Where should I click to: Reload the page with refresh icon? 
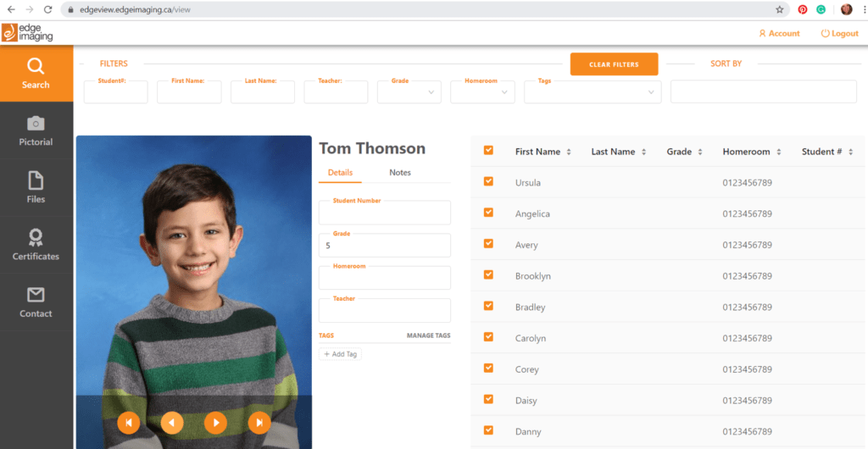coord(48,9)
